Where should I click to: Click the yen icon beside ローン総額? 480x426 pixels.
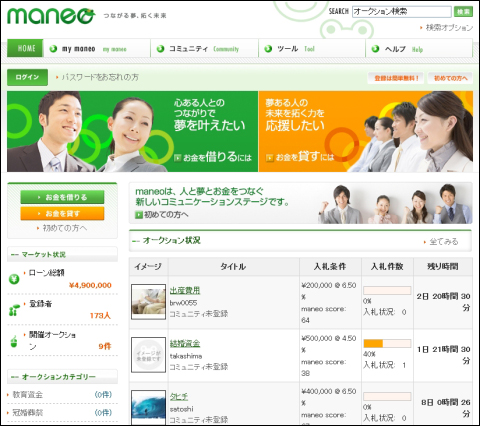14,279
